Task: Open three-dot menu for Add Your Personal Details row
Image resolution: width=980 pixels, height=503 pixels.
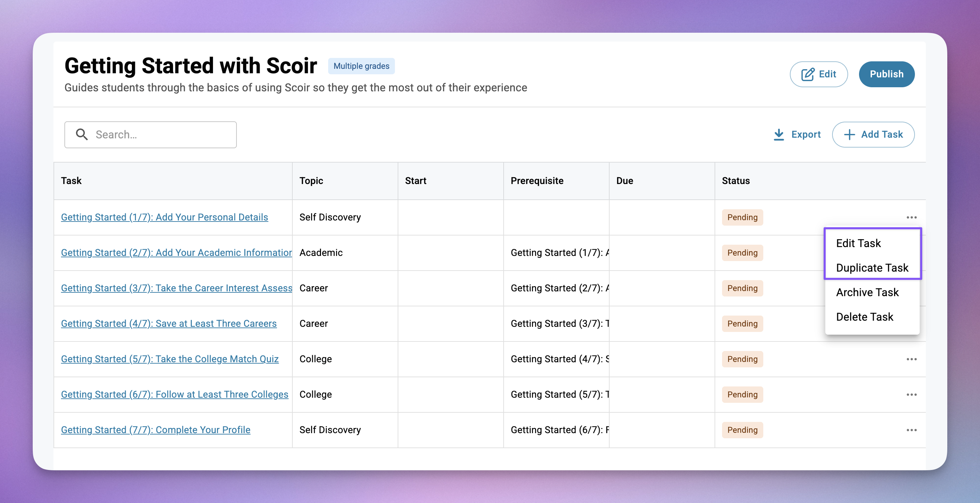Action: [911, 217]
